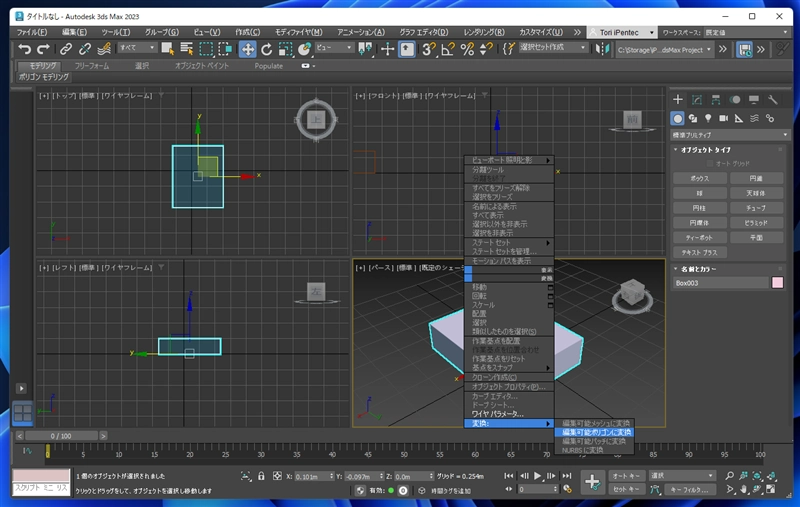Open the Modify panel tab icon

[x=696, y=99]
